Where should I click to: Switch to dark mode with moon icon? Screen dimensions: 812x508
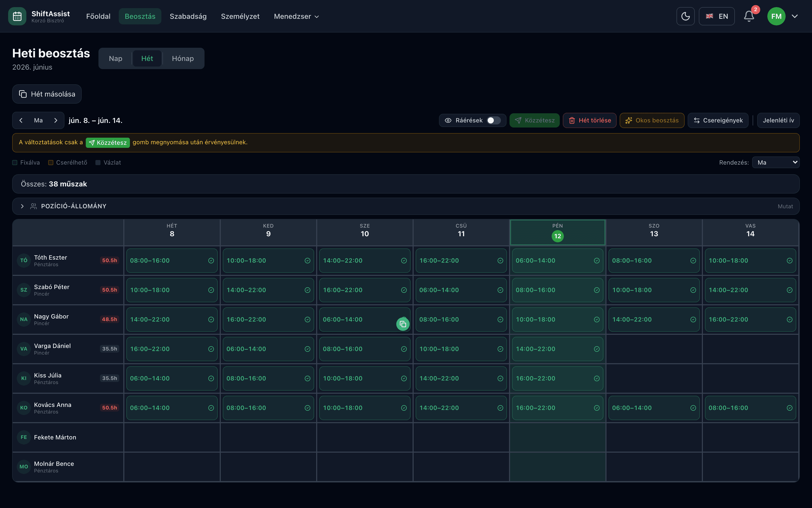685,16
